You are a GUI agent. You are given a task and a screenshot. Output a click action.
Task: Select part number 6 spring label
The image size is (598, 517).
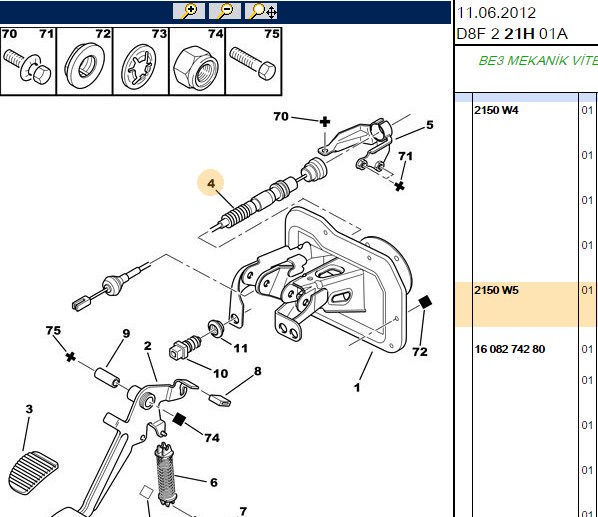214,482
